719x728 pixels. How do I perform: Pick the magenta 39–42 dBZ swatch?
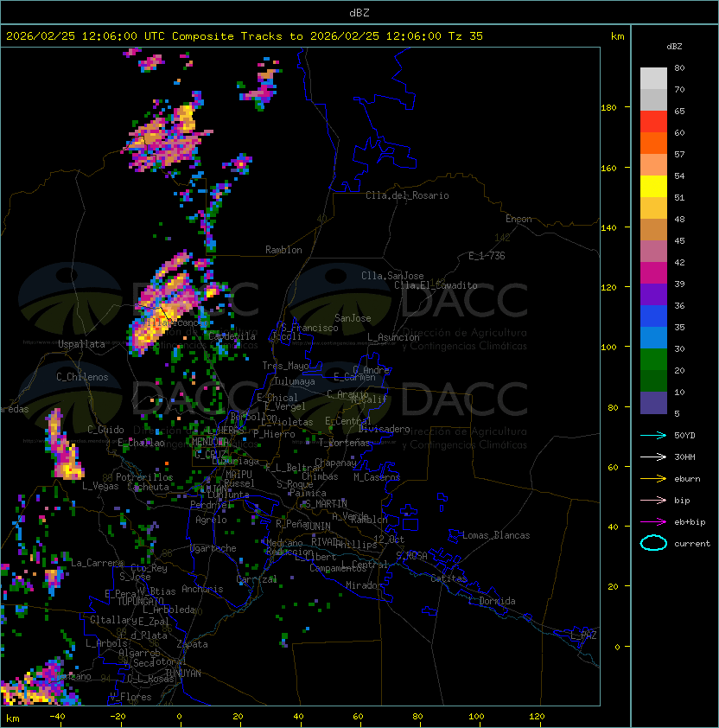click(x=653, y=273)
